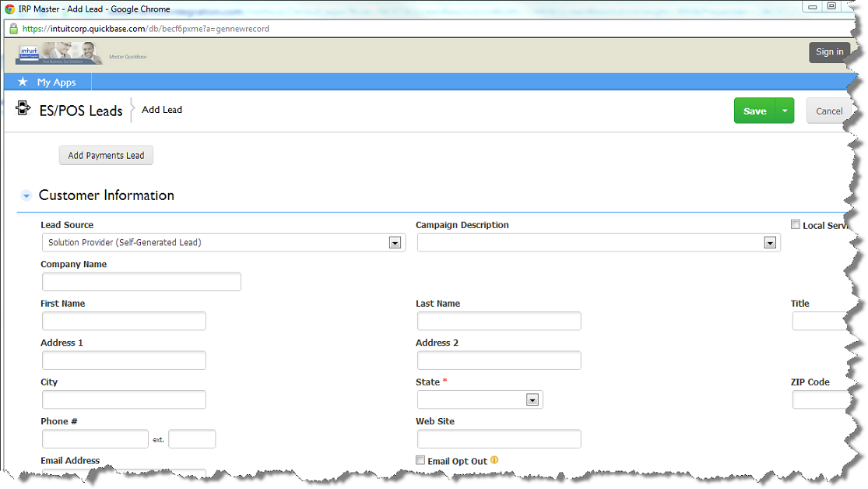868x489 pixels.
Task: Collapse the Customer Information section
Action: pos(26,195)
